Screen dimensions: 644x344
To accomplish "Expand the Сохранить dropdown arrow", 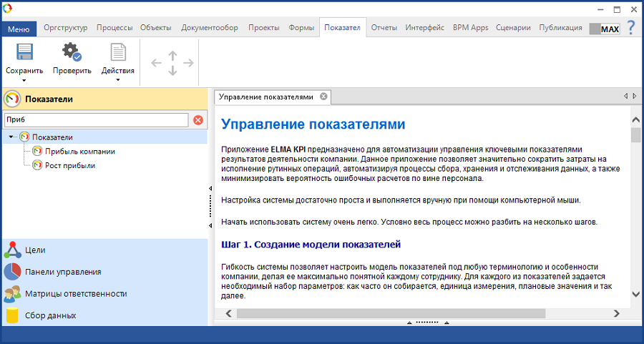I will (24, 80).
